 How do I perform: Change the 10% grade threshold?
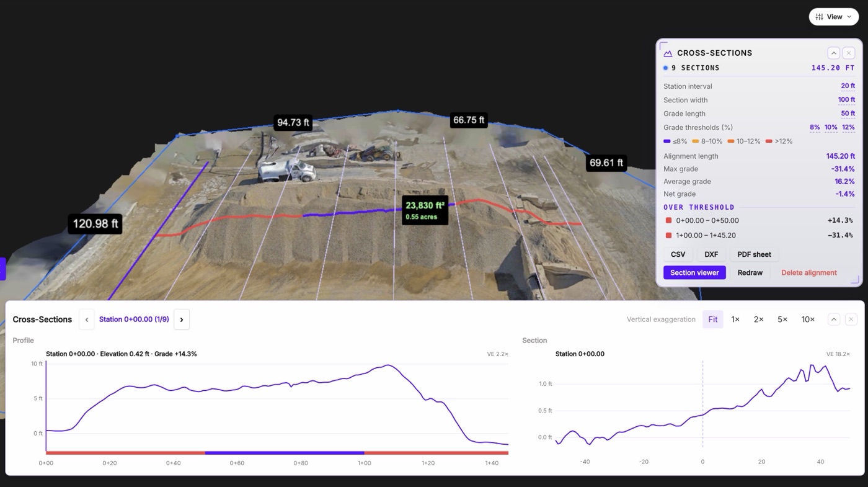click(831, 127)
